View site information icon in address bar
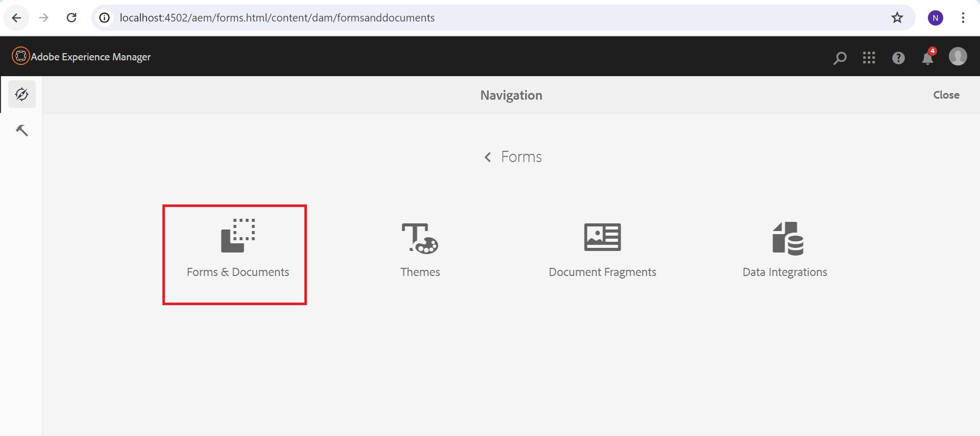This screenshot has height=436, width=980. (x=104, y=18)
